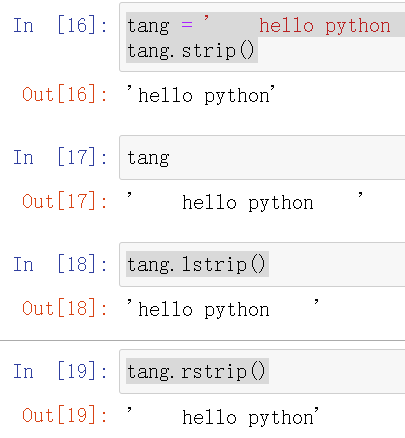Click the In [16] prompt label
This screenshot has height=438, width=405.
[60, 25]
